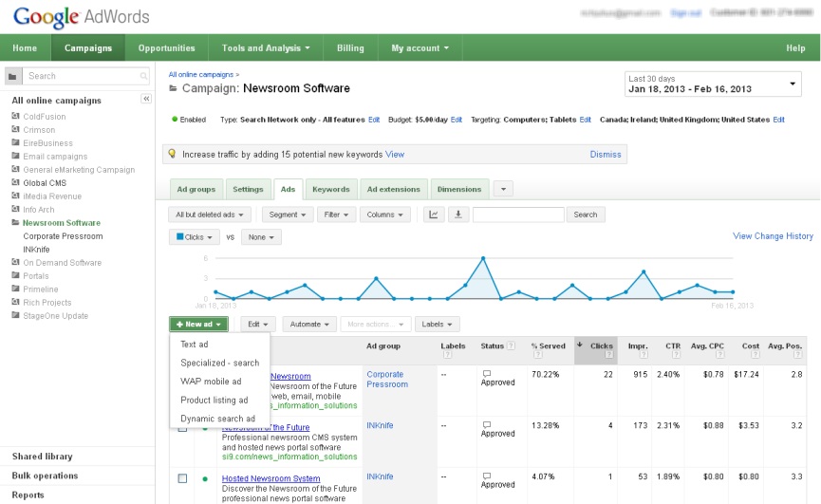Click the Global CMS campaign icon
Image resolution: width=821 pixels, height=504 pixels.
pyautogui.click(x=16, y=182)
